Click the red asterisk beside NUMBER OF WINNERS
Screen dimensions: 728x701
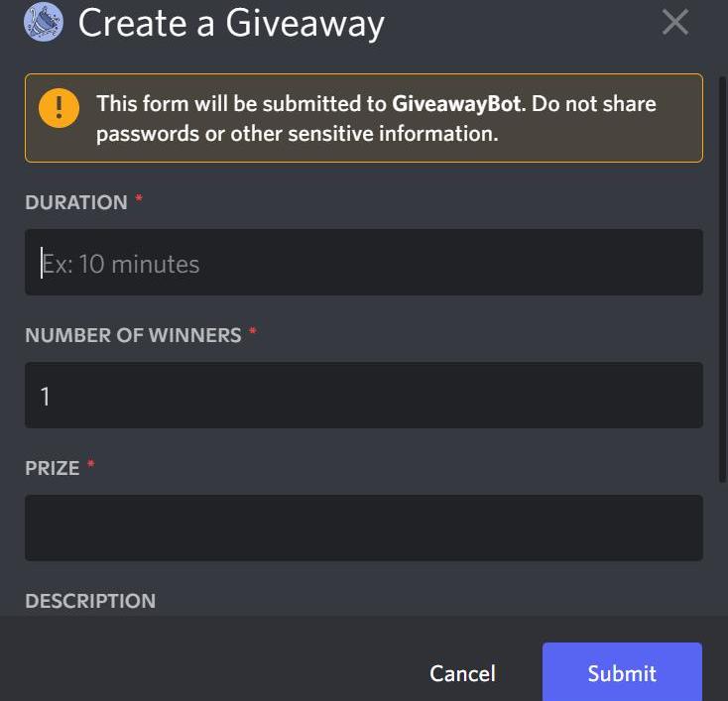tap(253, 332)
